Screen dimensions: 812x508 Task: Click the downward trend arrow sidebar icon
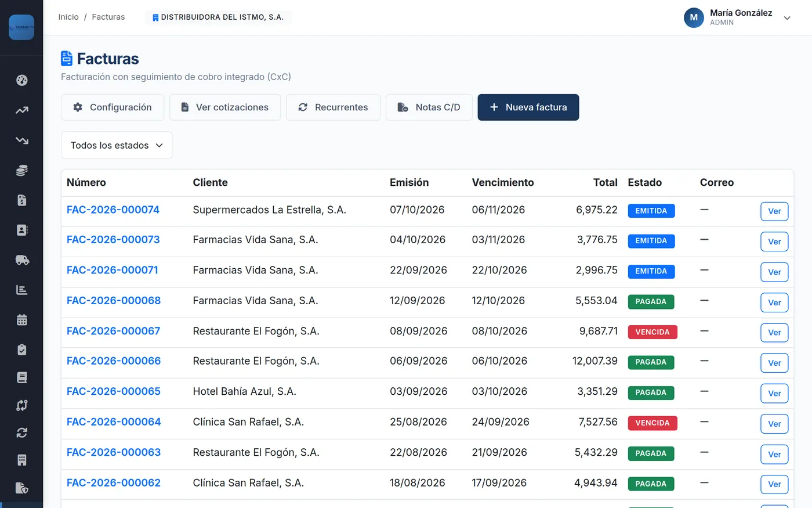coord(22,140)
